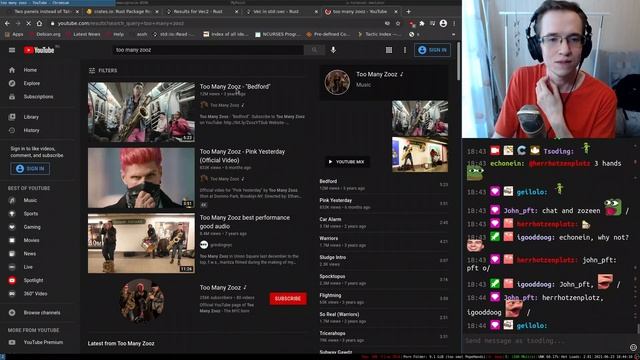
Task: Switch to Results for Vec2 tab
Action: click(202, 12)
